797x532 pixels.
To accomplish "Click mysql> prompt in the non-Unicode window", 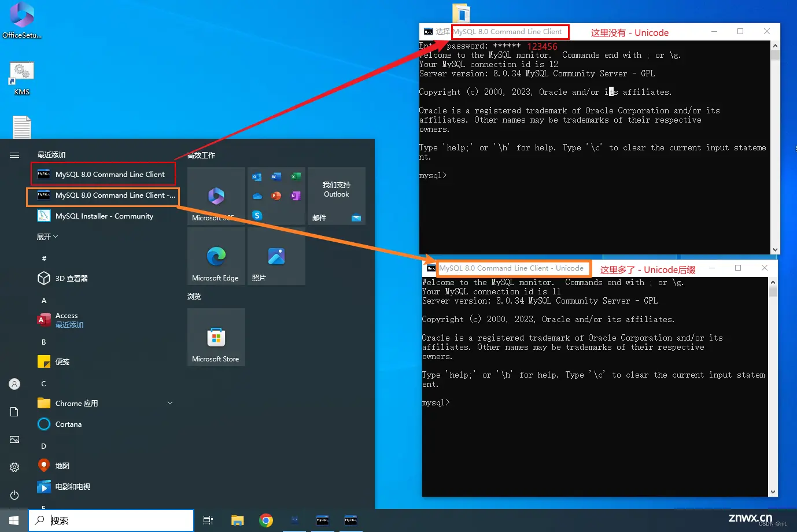I will tap(433, 176).
